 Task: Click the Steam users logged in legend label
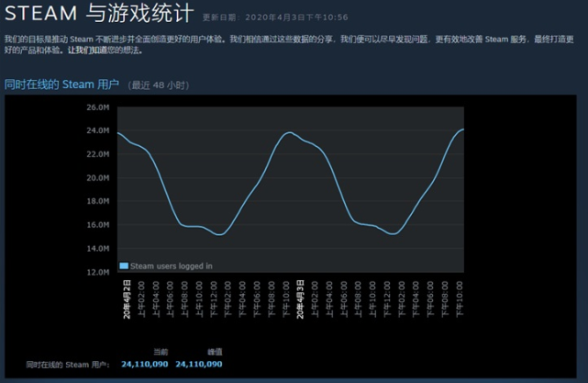[x=171, y=266]
